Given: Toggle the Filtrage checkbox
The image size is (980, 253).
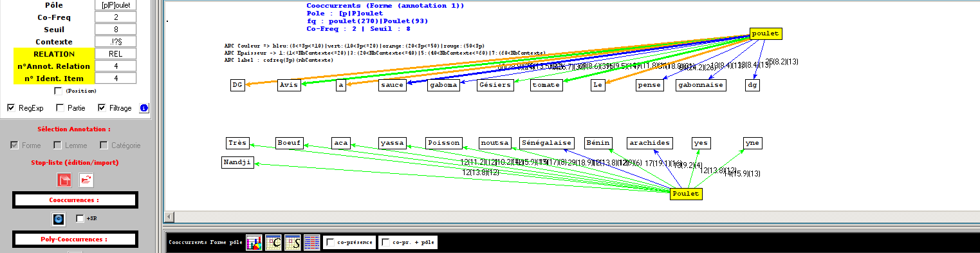Looking at the screenshot, I should pyautogui.click(x=102, y=108).
